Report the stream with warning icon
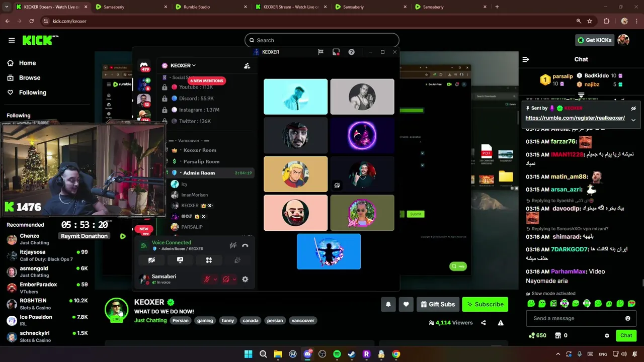Screen dimensions: 644x362 coord(501,323)
